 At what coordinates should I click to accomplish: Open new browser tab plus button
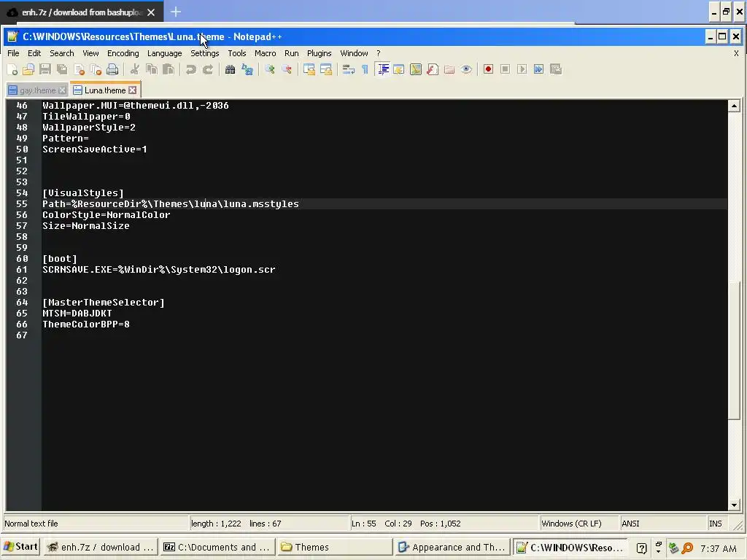[176, 12]
